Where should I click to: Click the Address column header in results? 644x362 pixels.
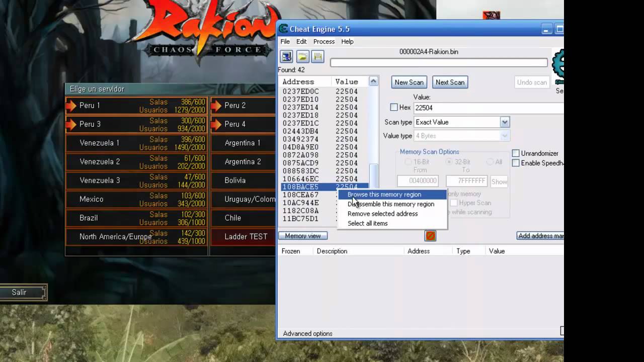click(306, 81)
